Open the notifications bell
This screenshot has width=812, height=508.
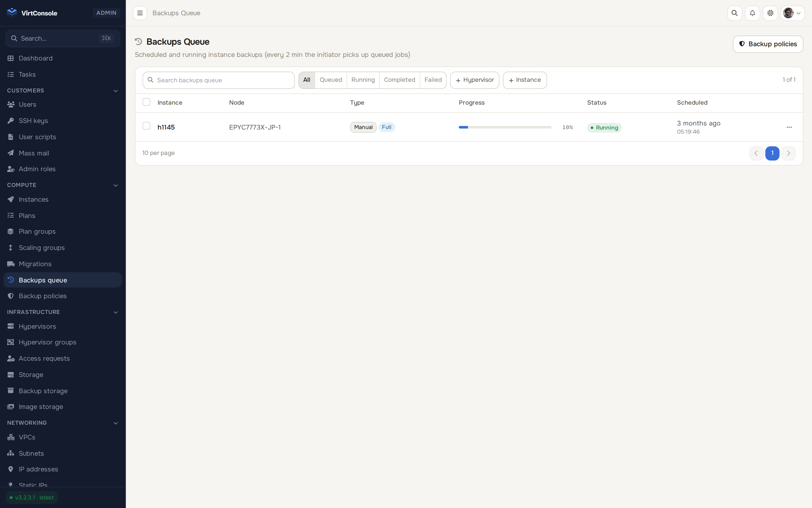click(752, 13)
